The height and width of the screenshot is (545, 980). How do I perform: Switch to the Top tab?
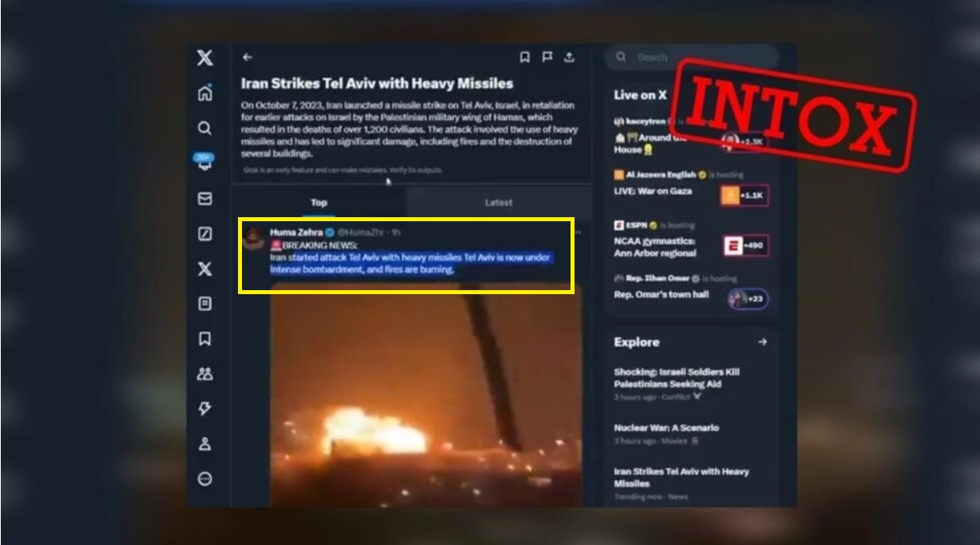coord(319,202)
